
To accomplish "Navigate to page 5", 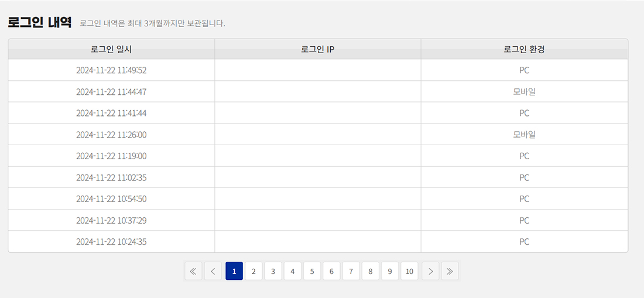I will coord(312,271).
